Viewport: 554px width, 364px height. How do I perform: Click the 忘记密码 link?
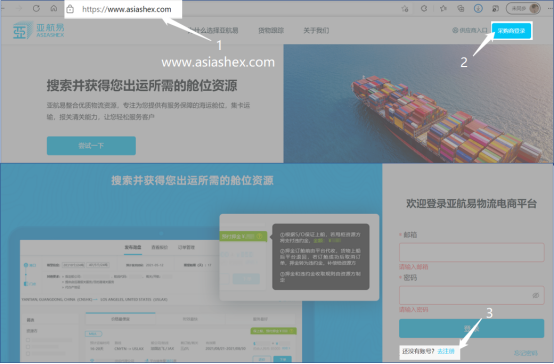(525, 353)
